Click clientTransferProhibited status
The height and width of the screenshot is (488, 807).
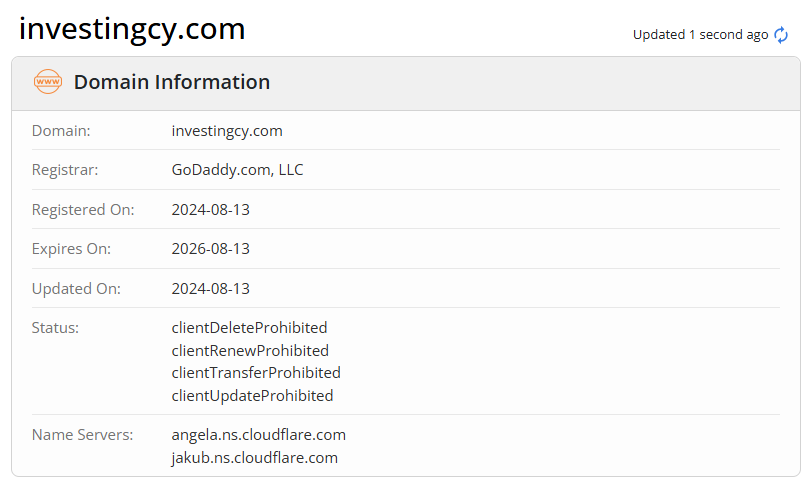click(256, 373)
